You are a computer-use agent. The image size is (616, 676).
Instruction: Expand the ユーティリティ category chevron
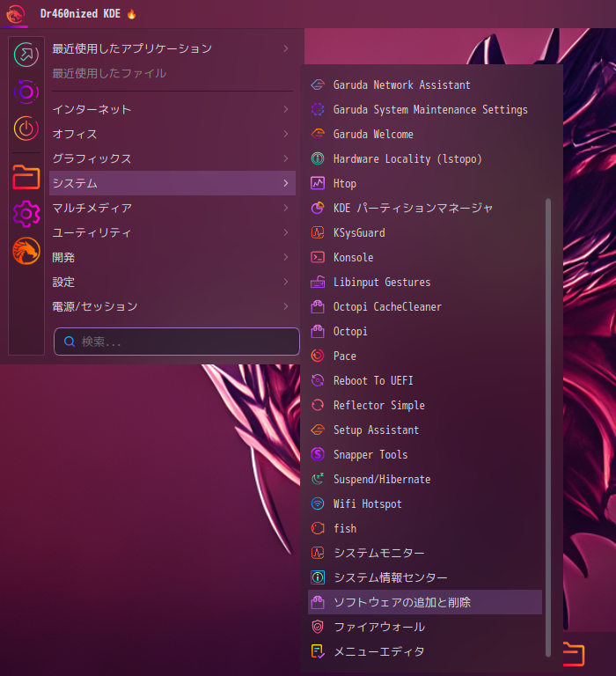click(x=286, y=232)
